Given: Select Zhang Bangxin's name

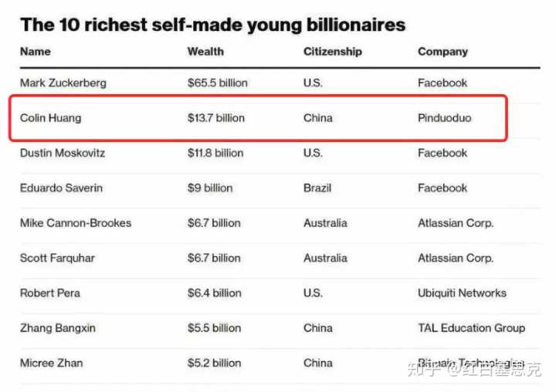Looking at the screenshot, I should [58, 328].
